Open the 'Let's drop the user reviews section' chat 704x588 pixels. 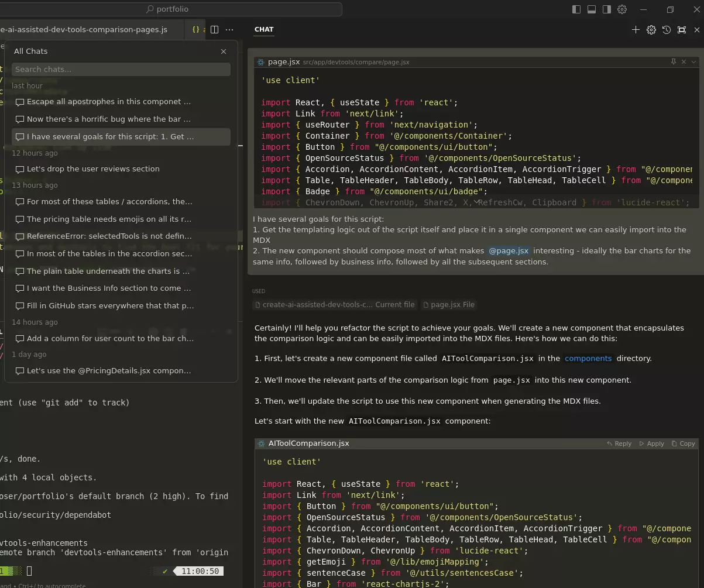point(93,169)
